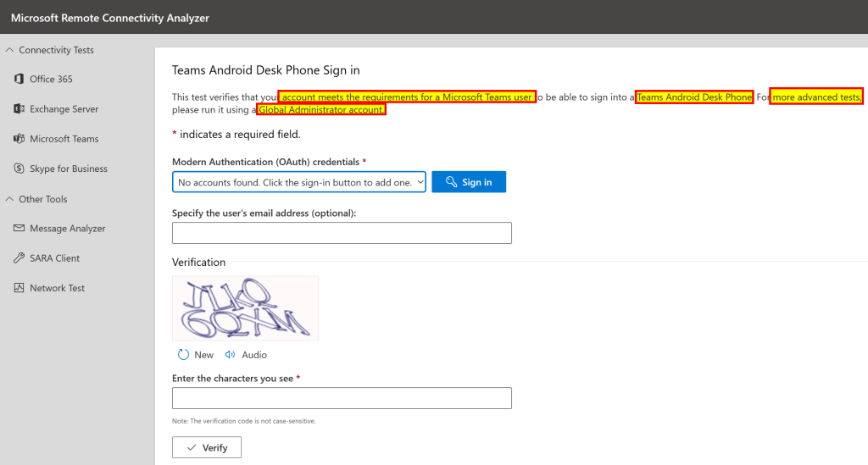Click the captcha characters input field
Viewport: 868px width, 465px height.
point(342,398)
